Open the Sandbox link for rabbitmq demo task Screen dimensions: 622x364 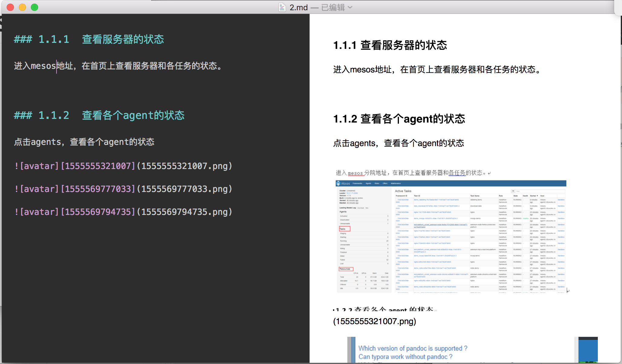click(560, 200)
